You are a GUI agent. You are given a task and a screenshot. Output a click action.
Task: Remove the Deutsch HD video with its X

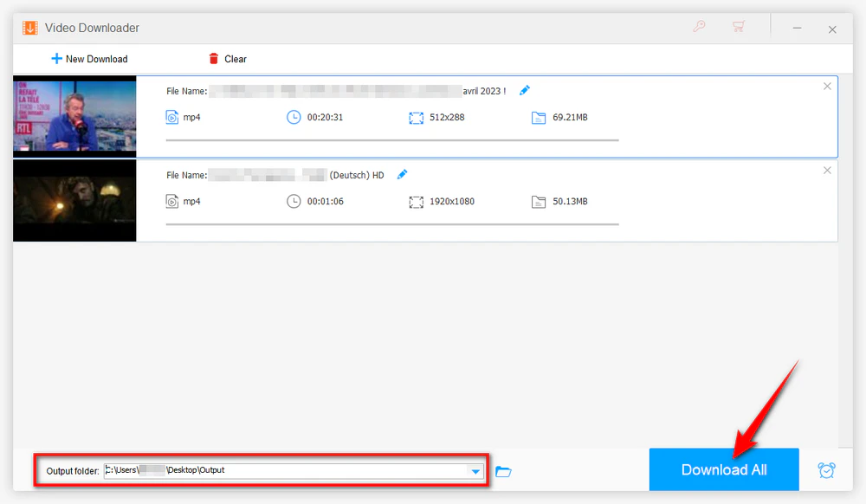(827, 171)
